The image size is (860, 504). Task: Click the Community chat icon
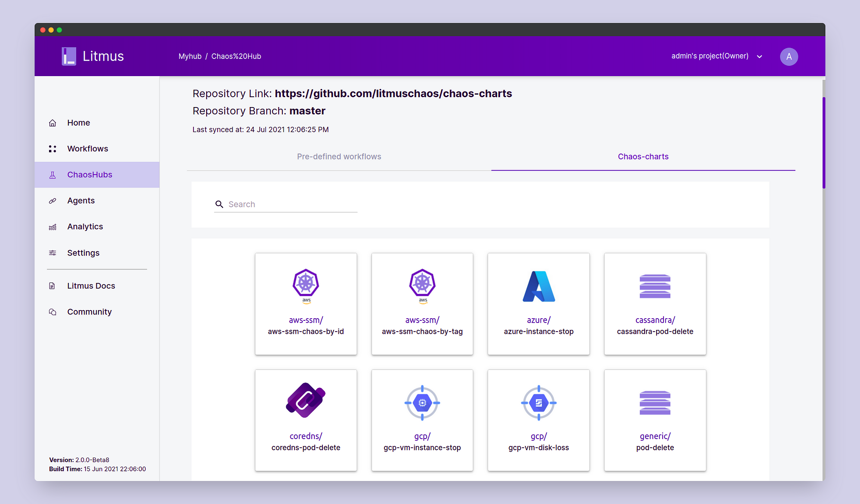click(x=52, y=312)
